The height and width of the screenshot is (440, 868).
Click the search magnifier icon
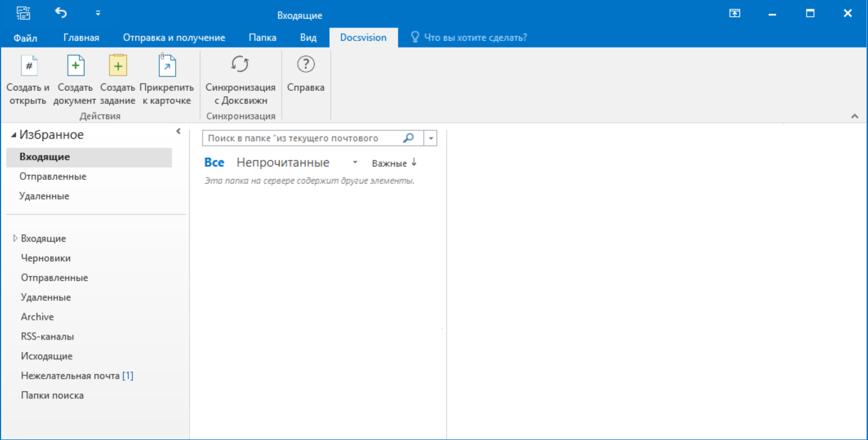coord(408,138)
